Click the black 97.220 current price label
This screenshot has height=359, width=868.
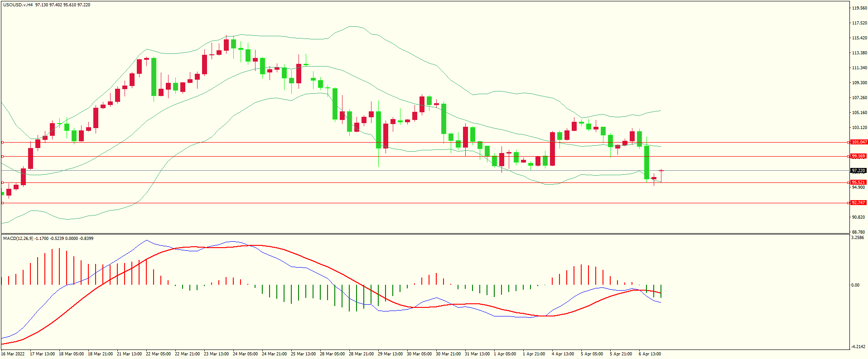pos(858,171)
